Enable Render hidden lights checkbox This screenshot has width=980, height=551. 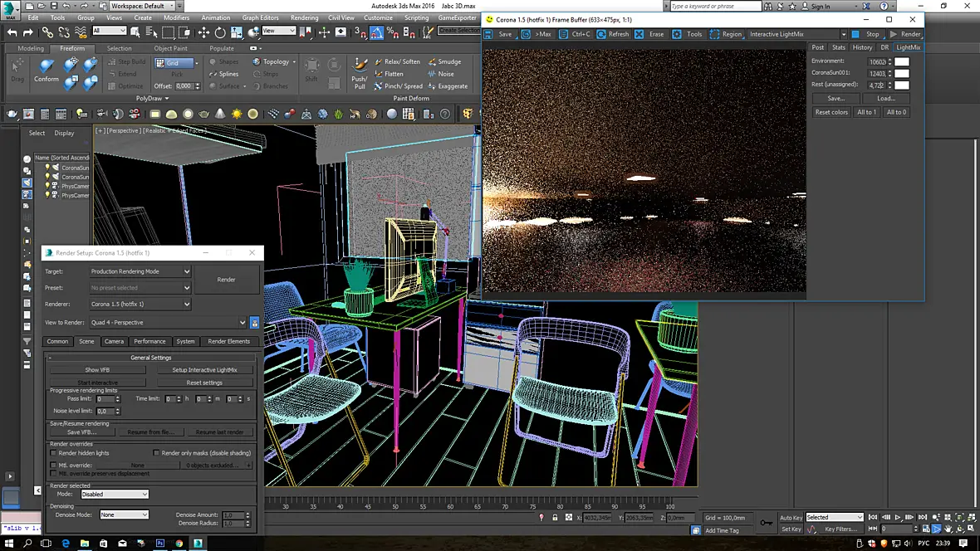53,453
